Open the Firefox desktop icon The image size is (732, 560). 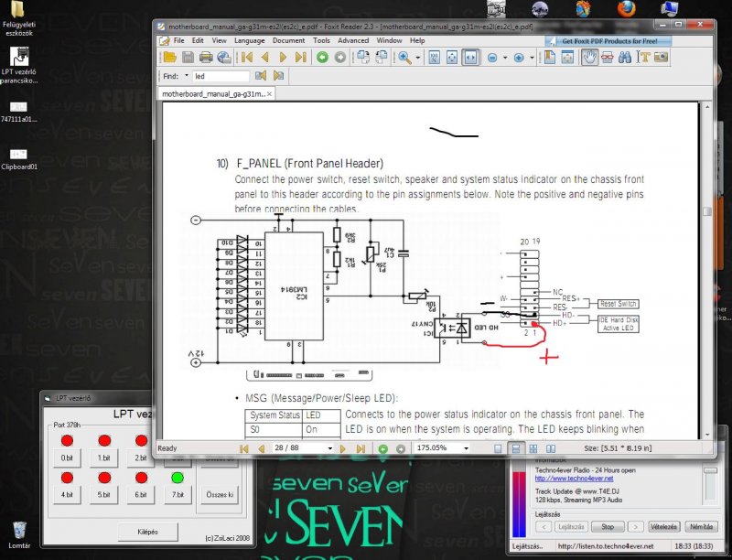pos(626,9)
